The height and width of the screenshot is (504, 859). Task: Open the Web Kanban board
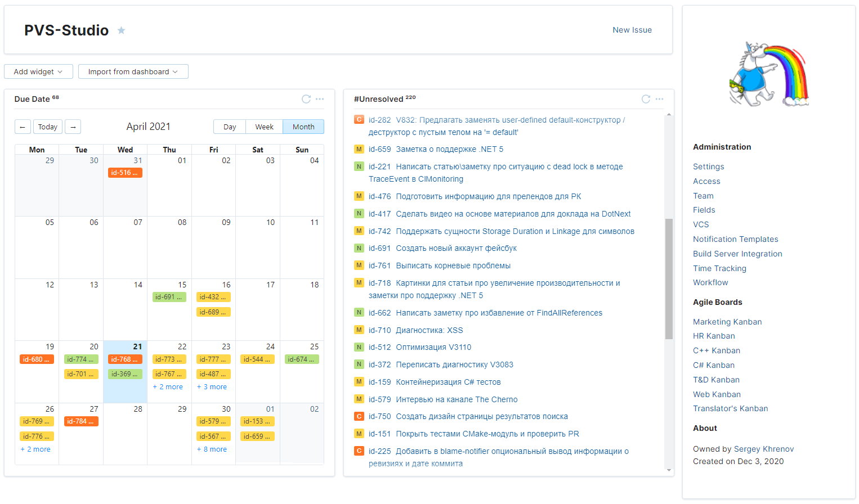tap(717, 394)
